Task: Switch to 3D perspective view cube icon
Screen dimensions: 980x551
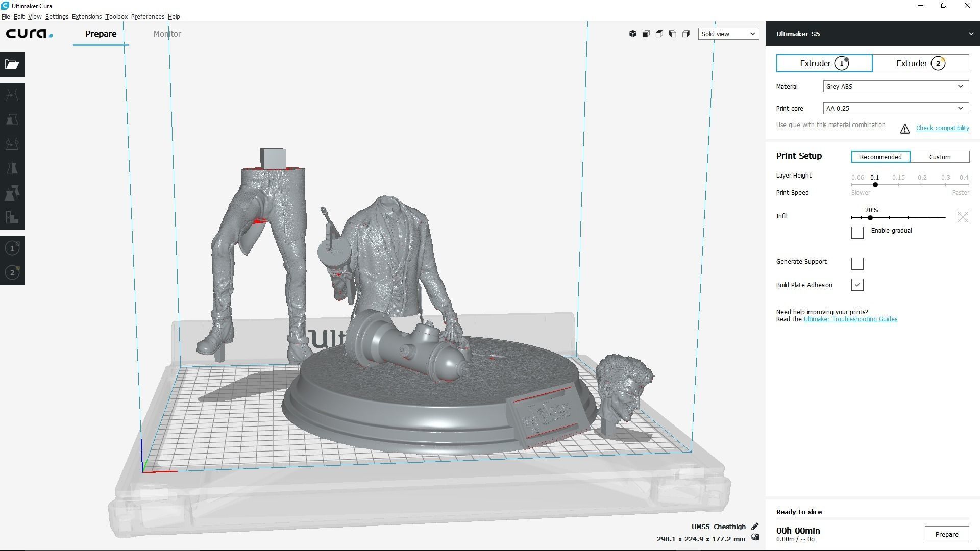Action: coord(633,34)
